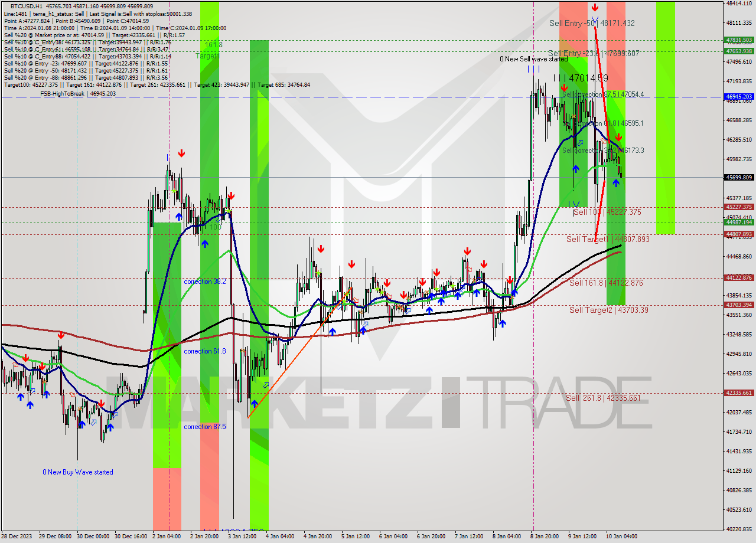Viewport: 756px width, 543px height.
Task: Click the 48414.110 price scale value
Action: click(x=739, y=4)
